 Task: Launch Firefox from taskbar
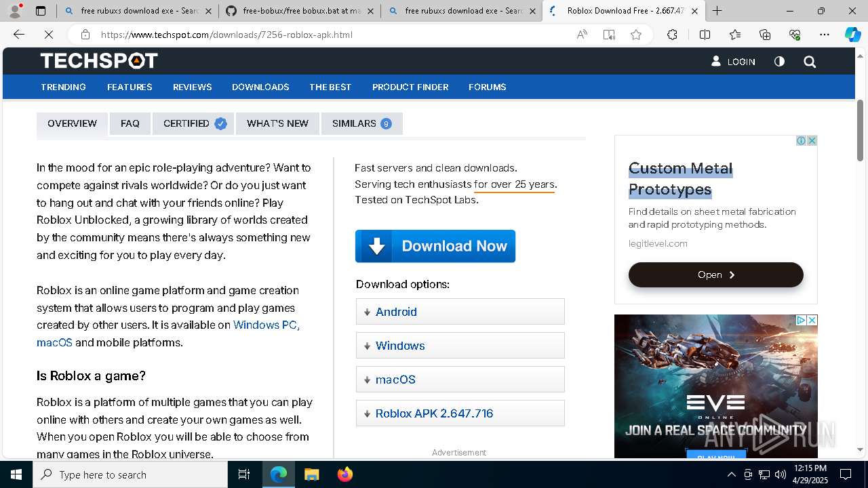click(x=345, y=474)
